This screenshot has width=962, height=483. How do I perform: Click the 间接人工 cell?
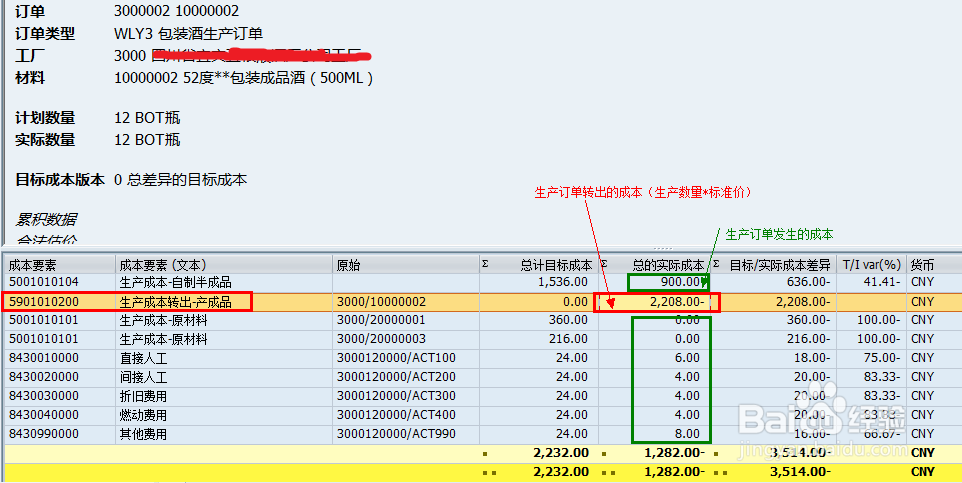pos(143,377)
